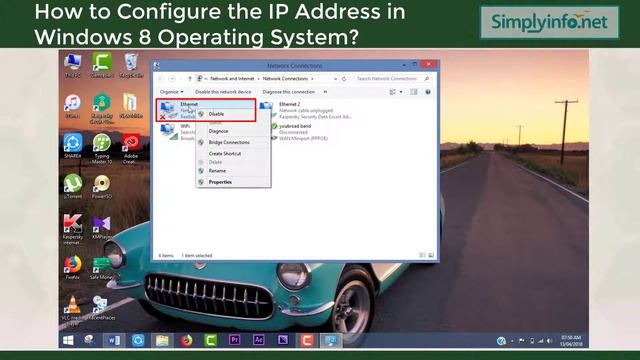Click Diagnose this connection

point(289,92)
